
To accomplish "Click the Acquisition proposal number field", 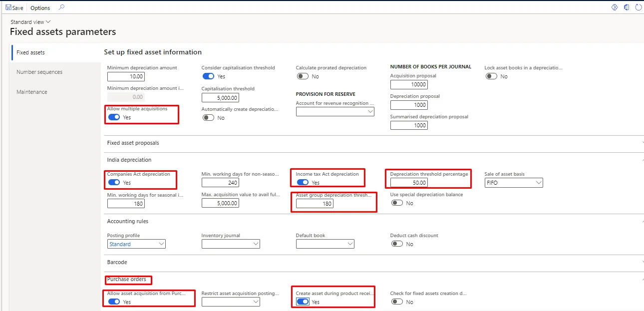I will (x=409, y=85).
